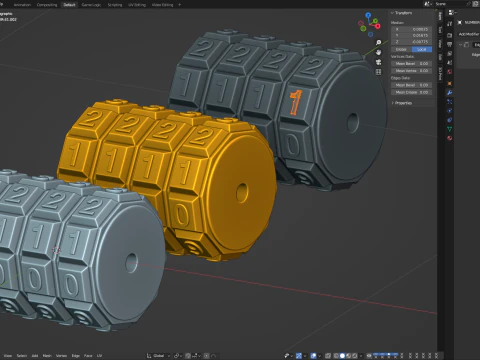Open Material properties tab
Screen dimensions: 480x360
(449, 138)
